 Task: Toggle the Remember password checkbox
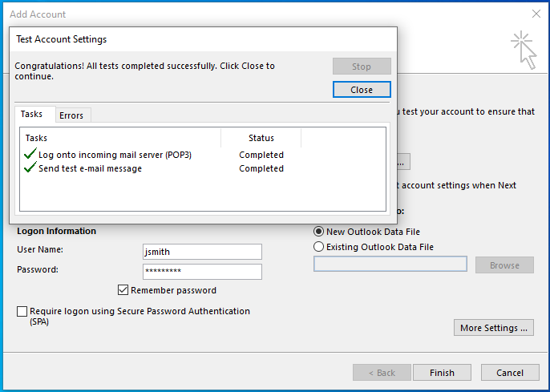click(123, 290)
